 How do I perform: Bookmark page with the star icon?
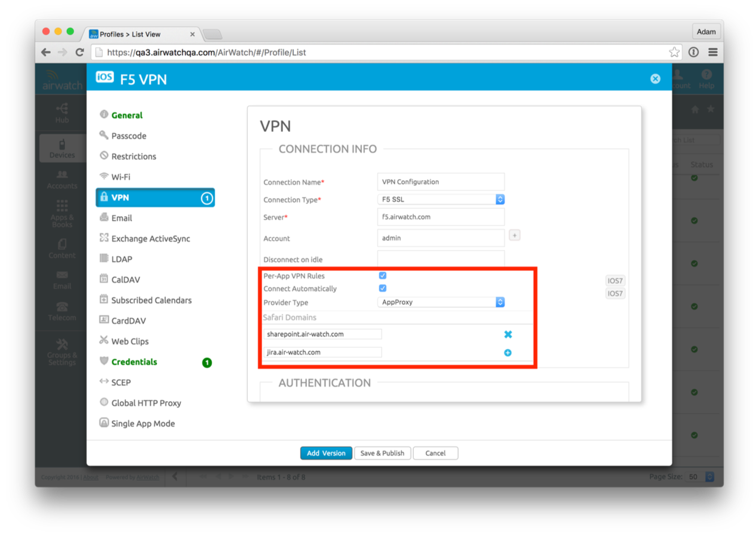coord(674,53)
